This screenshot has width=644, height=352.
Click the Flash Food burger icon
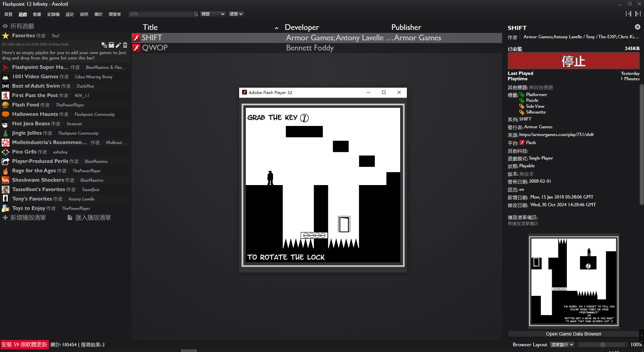(6, 105)
